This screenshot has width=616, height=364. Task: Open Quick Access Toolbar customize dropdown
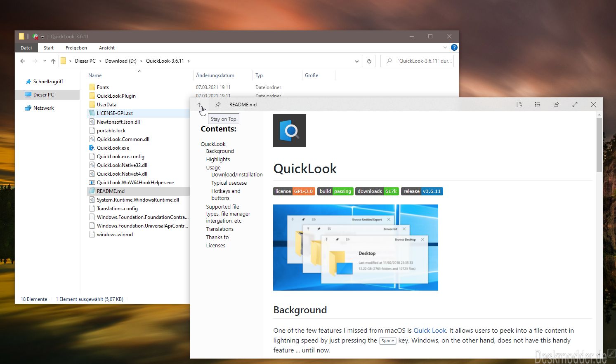(43, 37)
